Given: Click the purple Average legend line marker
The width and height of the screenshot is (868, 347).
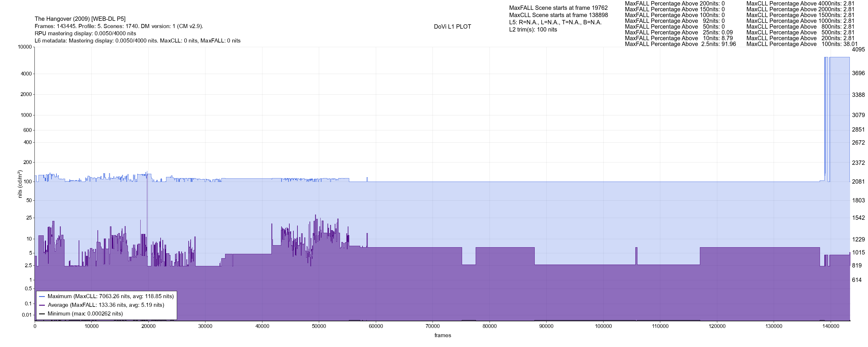Looking at the screenshot, I should point(42,305).
